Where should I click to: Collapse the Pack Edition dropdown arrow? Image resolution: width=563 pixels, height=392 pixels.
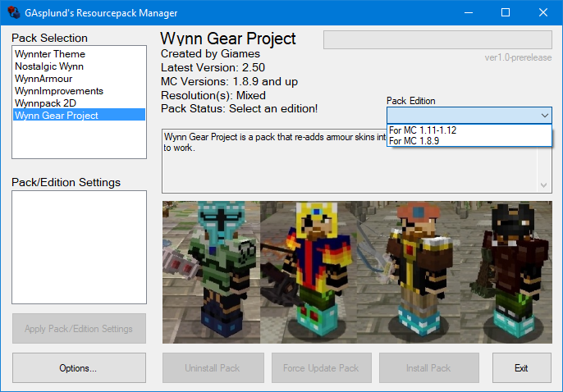pyautogui.click(x=544, y=116)
